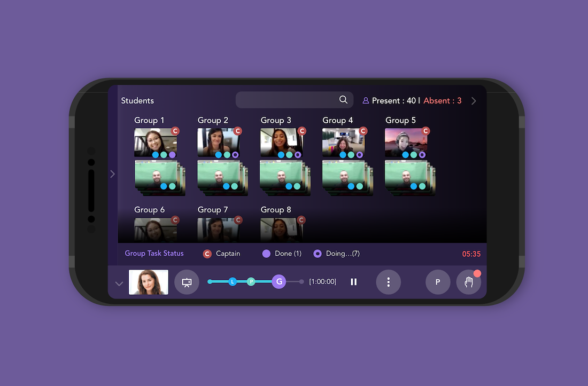Expand attendance panel with right chevron
This screenshot has height=386, width=588.
pyautogui.click(x=474, y=101)
